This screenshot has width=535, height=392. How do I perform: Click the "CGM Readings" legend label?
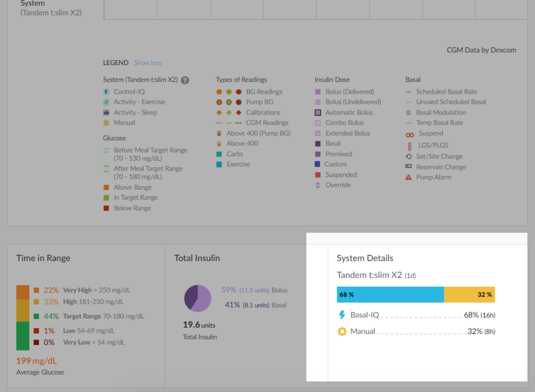point(267,123)
